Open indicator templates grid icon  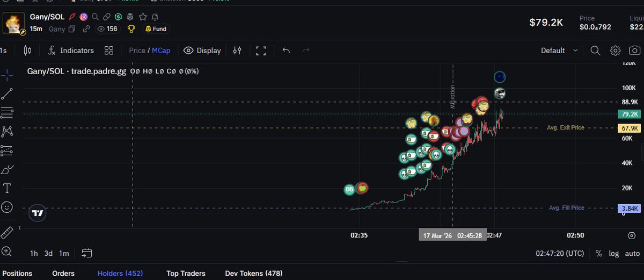point(109,51)
